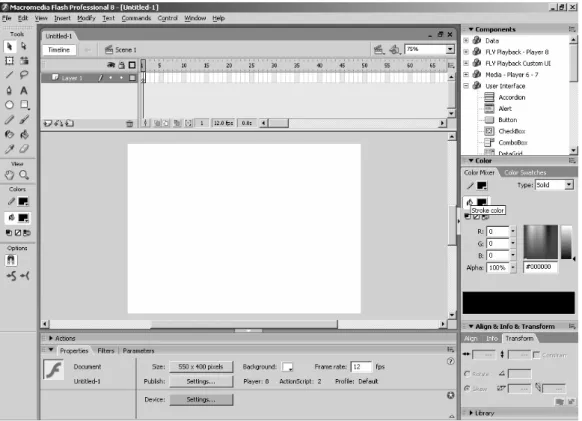
Task: Toggle show all layers as outlines
Action: [x=132, y=65]
